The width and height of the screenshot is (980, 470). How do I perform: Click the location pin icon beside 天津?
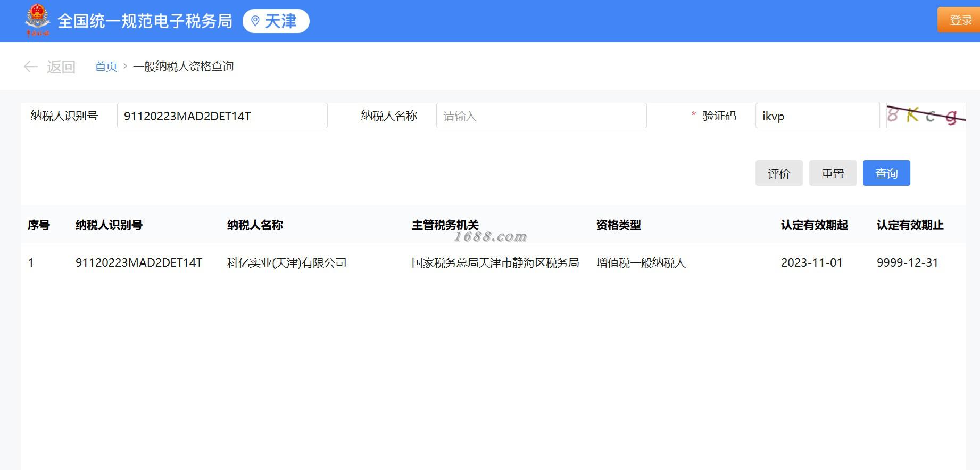pyautogui.click(x=255, y=21)
